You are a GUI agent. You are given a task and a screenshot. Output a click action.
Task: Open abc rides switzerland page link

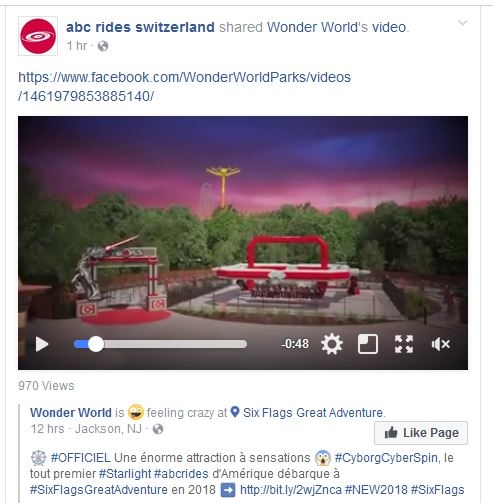(x=140, y=27)
